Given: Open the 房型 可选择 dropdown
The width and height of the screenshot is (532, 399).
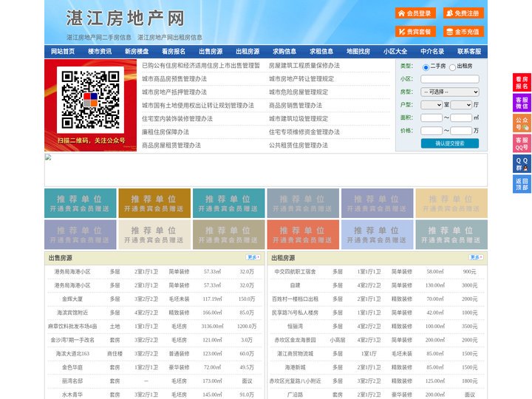Looking at the screenshot, I should [450, 92].
